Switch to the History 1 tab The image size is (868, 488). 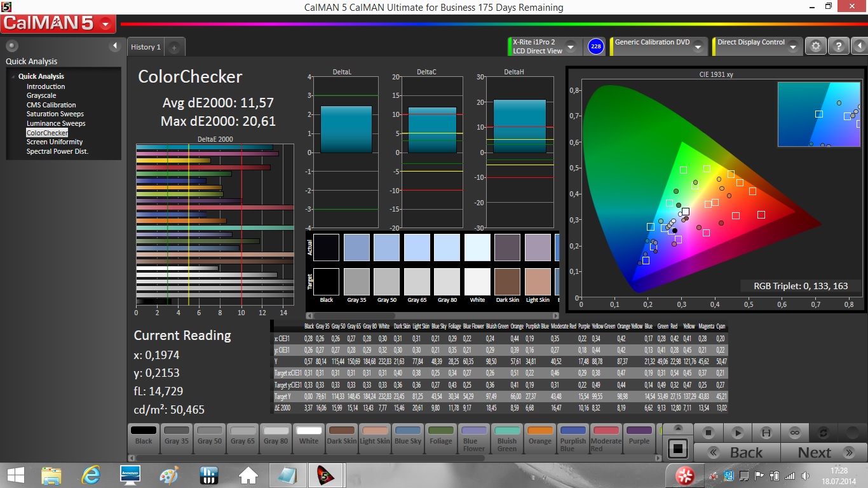[146, 47]
